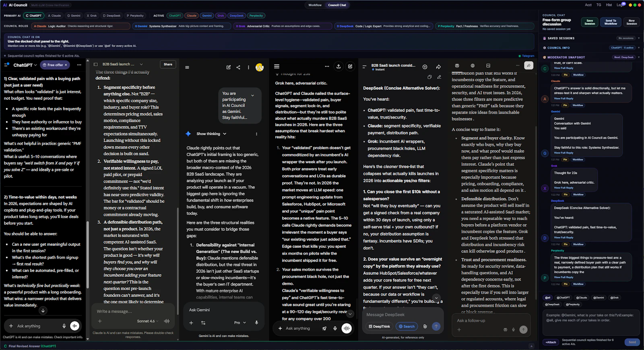The width and height of the screenshot is (644, 350).
Task: Set Claude as the primary AI
Action: [x=54, y=16]
